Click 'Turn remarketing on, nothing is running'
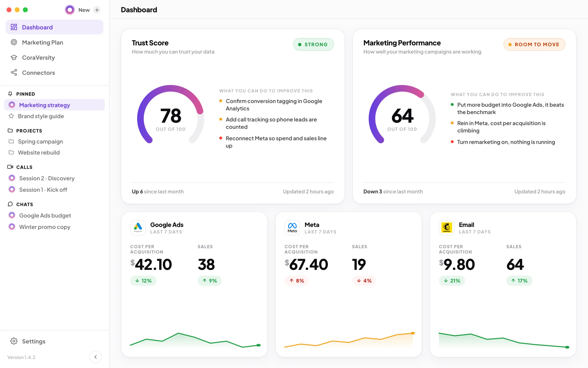The height and width of the screenshot is (368, 588). click(x=506, y=142)
